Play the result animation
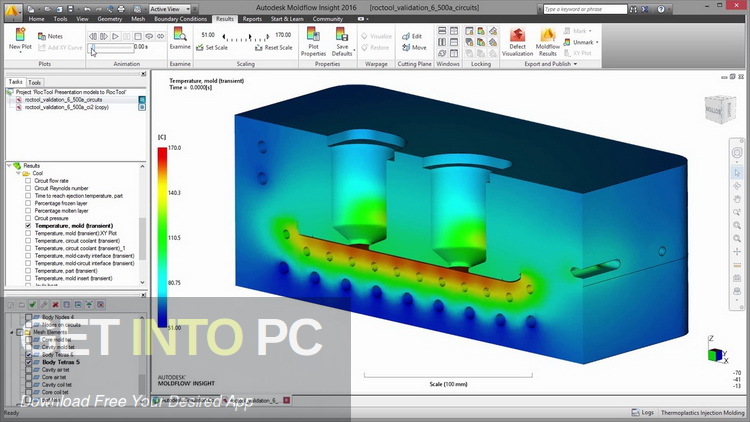Image resolution: width=750 pixels, height=422 pixels. (x=115, y=36)
